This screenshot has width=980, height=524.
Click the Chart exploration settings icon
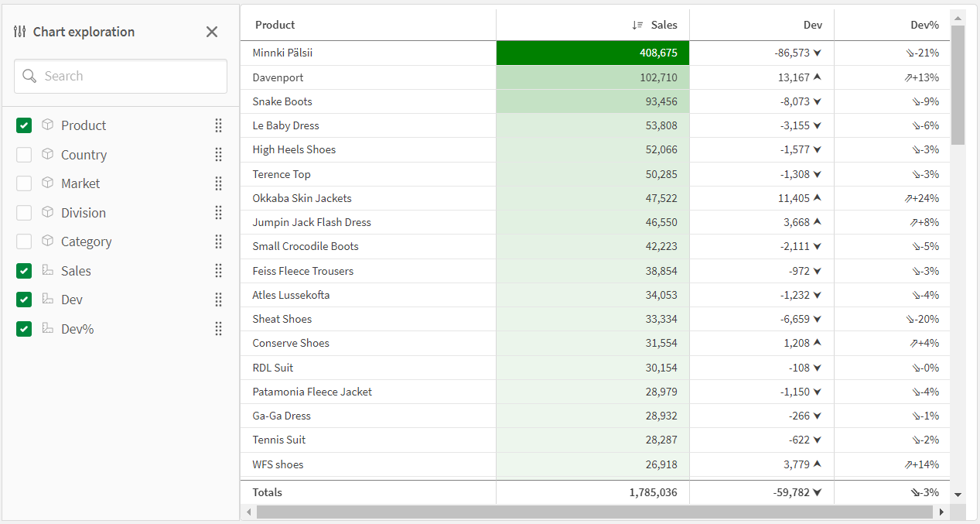tap(20, 32)
